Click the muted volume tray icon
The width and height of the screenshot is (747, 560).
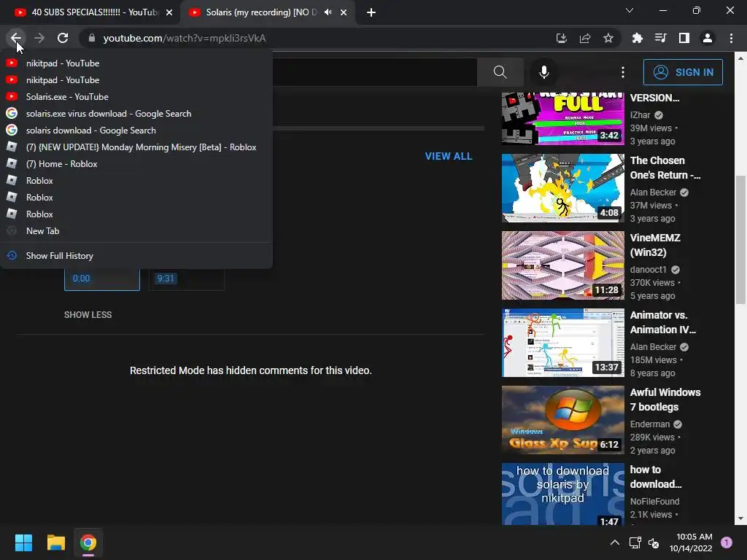pos(654,542)
